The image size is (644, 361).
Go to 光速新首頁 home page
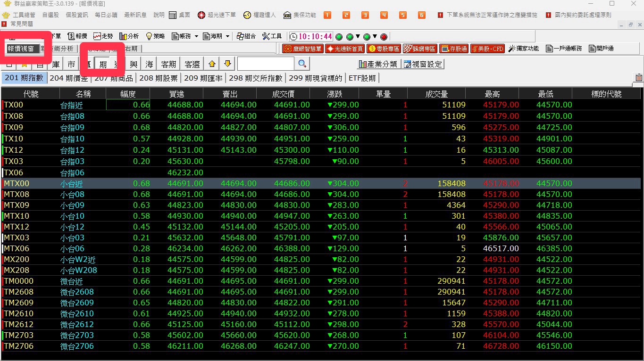[x=345, y=49]
